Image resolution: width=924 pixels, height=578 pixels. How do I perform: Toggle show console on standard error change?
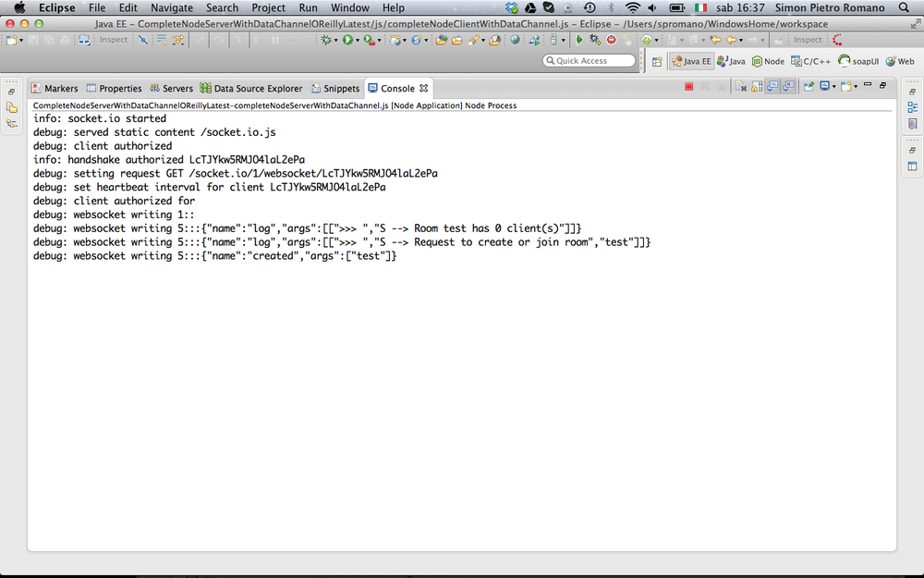[788, 87]
